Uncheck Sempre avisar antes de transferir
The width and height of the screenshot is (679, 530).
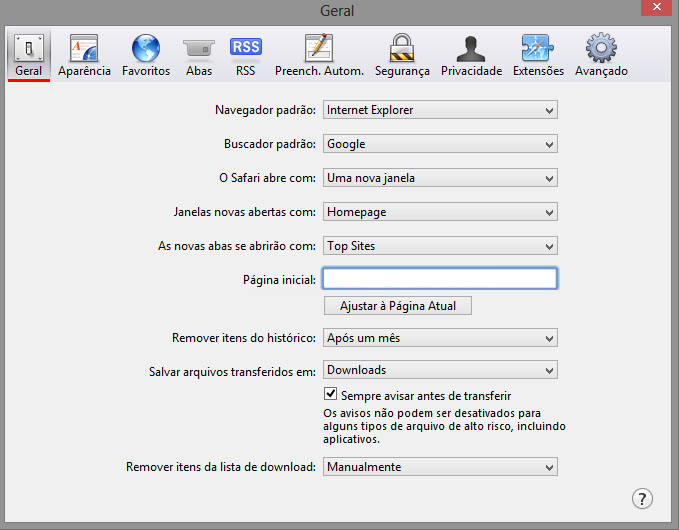tap(332, 395)
